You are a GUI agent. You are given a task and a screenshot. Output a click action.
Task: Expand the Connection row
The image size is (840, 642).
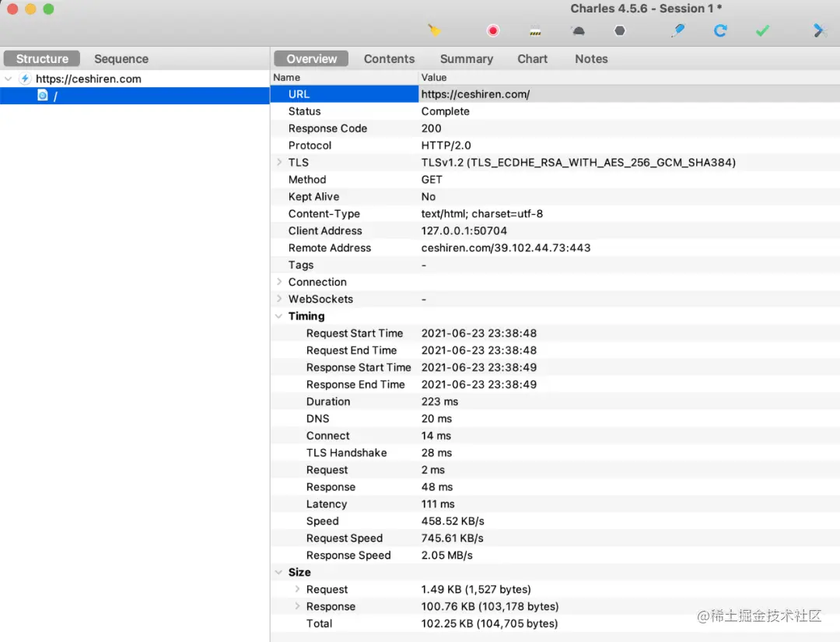(279, 282)
